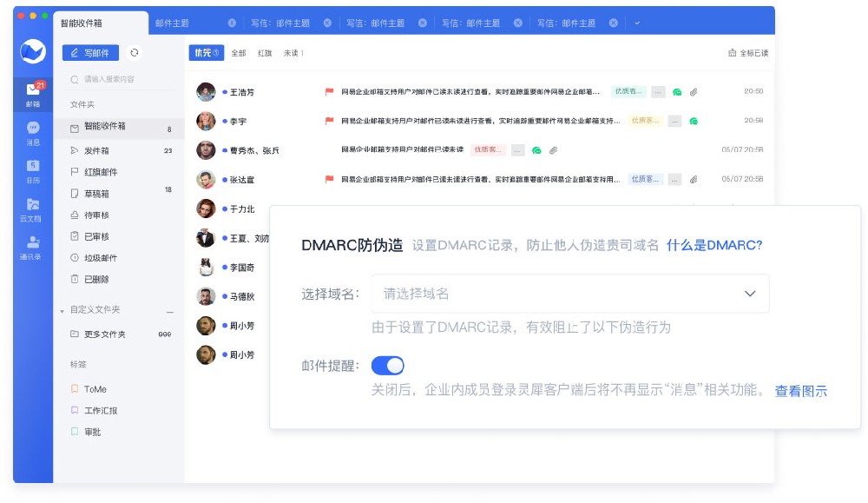
Task: Click the refresh icon beside 写邮件
Action: tap(134, 53)
